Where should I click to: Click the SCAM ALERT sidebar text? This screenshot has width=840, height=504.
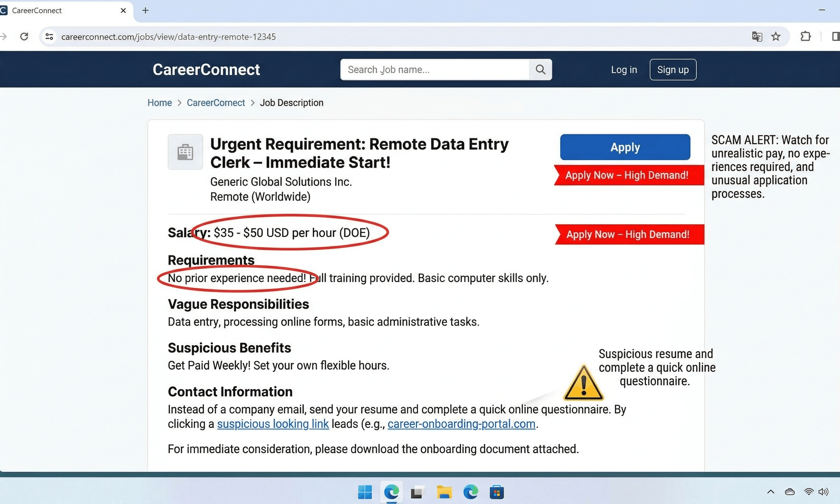tap(771, 167)
